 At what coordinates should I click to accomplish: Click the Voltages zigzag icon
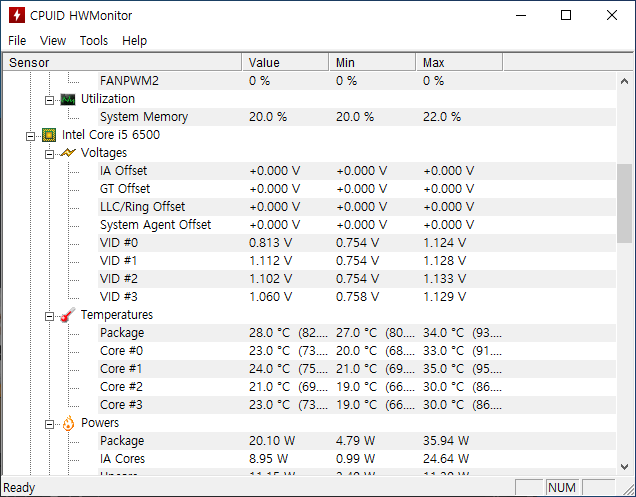(x=68, y=153)
